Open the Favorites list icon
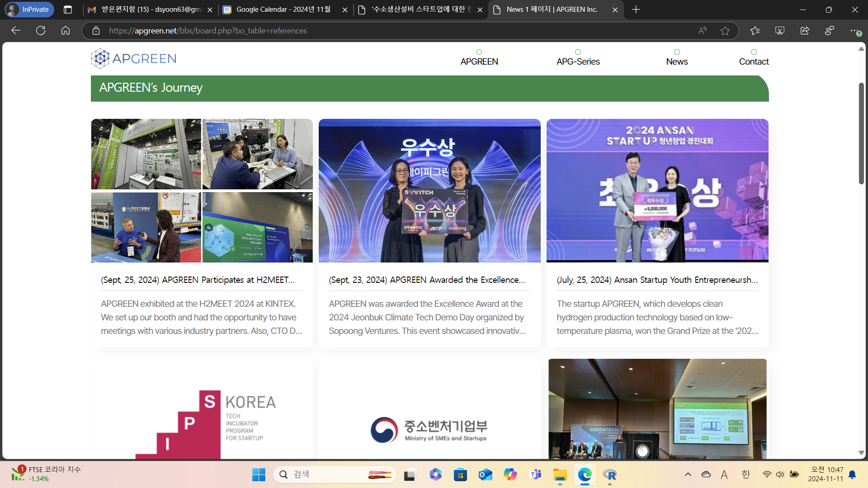868x488 pixels. [755, 31]
